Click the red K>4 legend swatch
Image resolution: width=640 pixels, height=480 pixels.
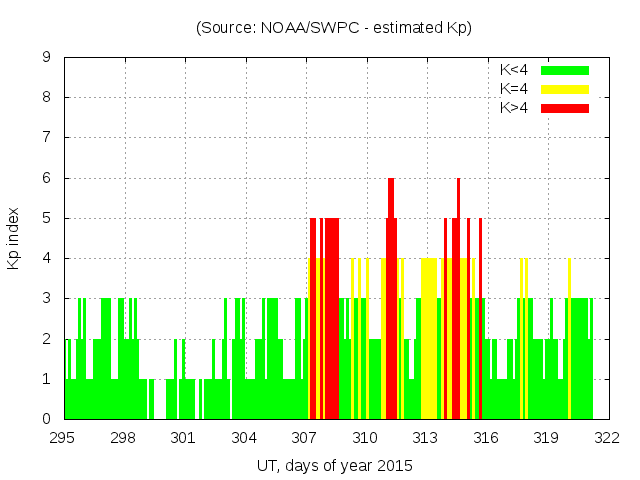[565, 108]
